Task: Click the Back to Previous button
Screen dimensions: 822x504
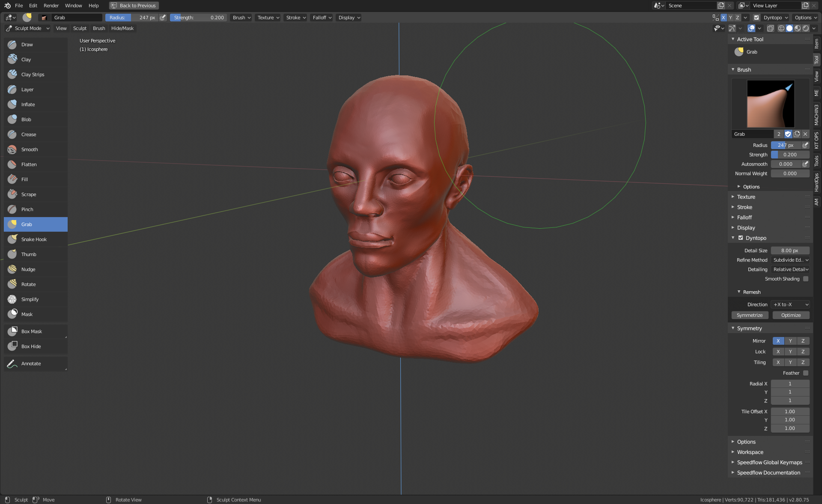Action: [x=134, y=6]
